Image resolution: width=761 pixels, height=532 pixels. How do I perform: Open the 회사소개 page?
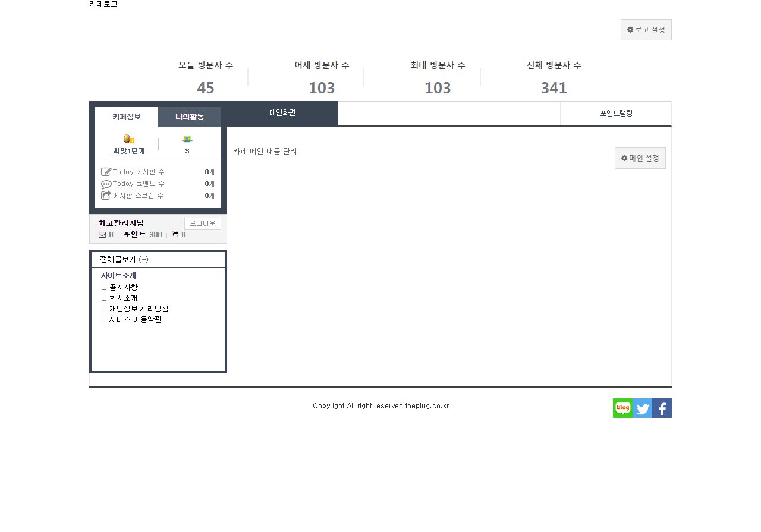pos(123,298)
